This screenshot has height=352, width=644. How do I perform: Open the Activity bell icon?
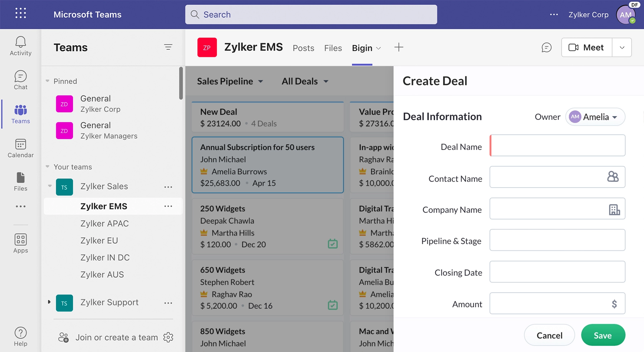[20, 46]
